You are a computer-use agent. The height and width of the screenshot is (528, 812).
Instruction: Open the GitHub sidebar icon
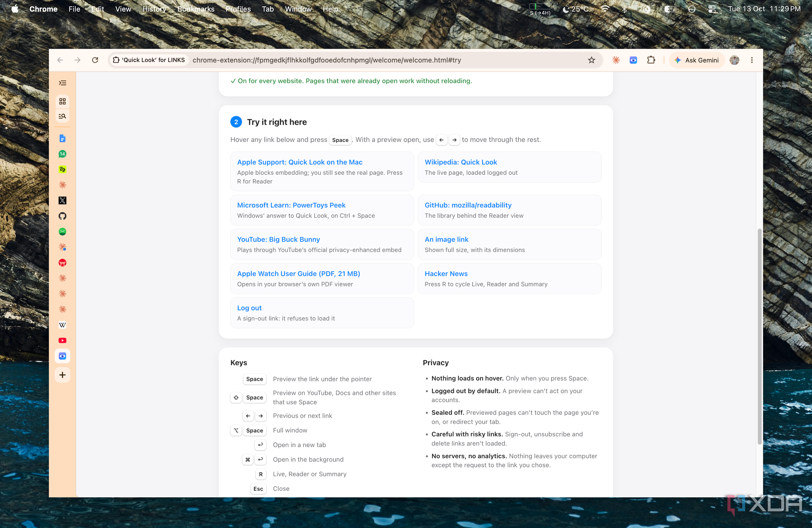point(62,216)
